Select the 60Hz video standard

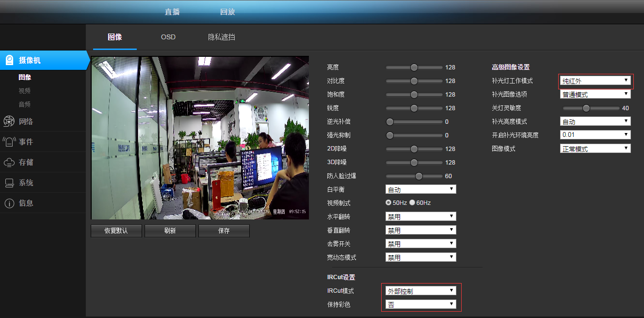(412, 202)
